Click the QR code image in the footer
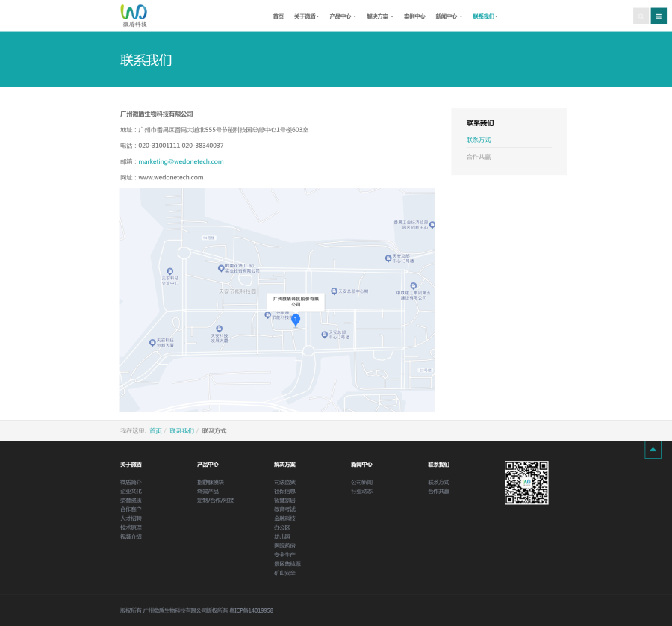The image size is (672, 626). pyautogui.click(x=526, y=483)
